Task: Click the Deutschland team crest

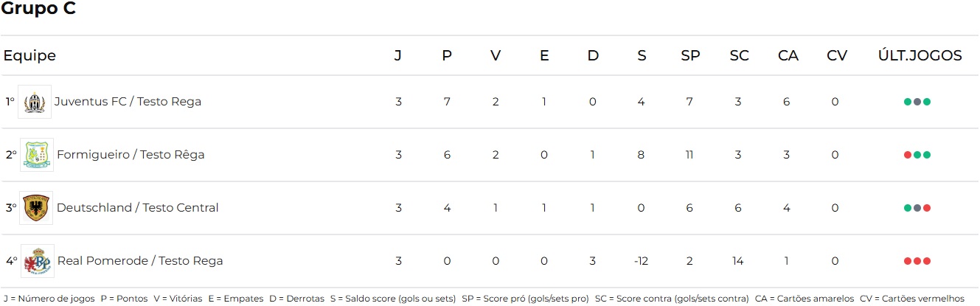Action: (x=37, y=208)
